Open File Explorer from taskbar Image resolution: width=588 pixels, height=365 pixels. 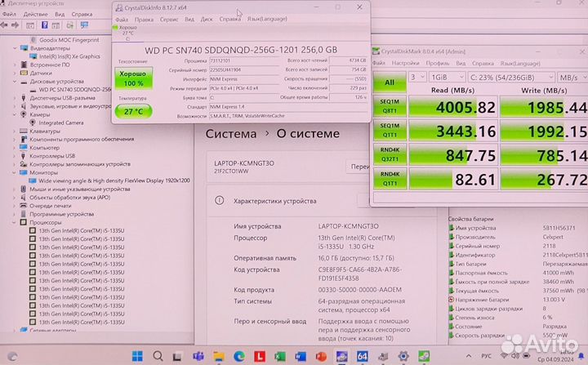(x=219, y=356)
